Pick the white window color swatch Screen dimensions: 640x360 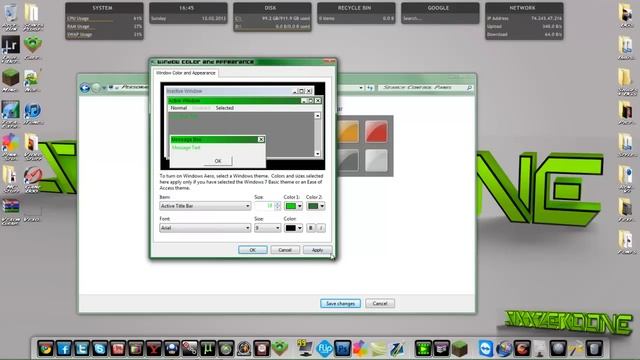tap(376, 160)
